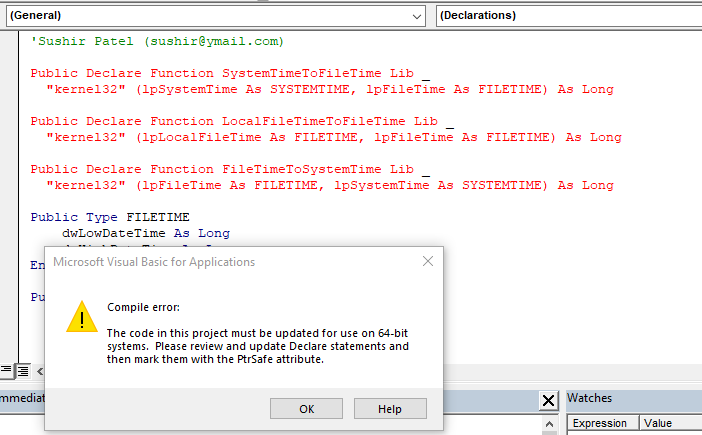Open the (Declarations) procedure dropdown
The image size is (702, 435).
pos(569,16)
